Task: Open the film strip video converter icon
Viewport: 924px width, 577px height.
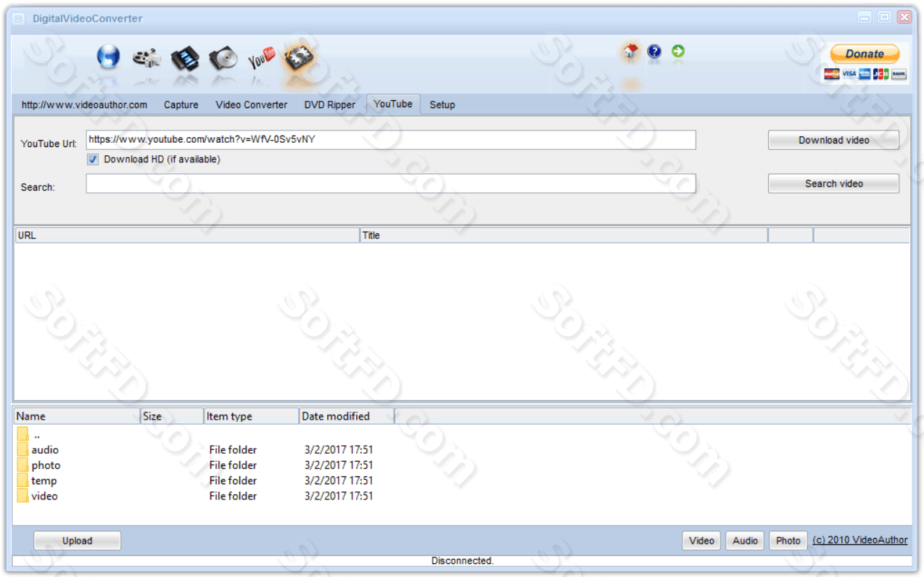Action: tap(185, 57)
